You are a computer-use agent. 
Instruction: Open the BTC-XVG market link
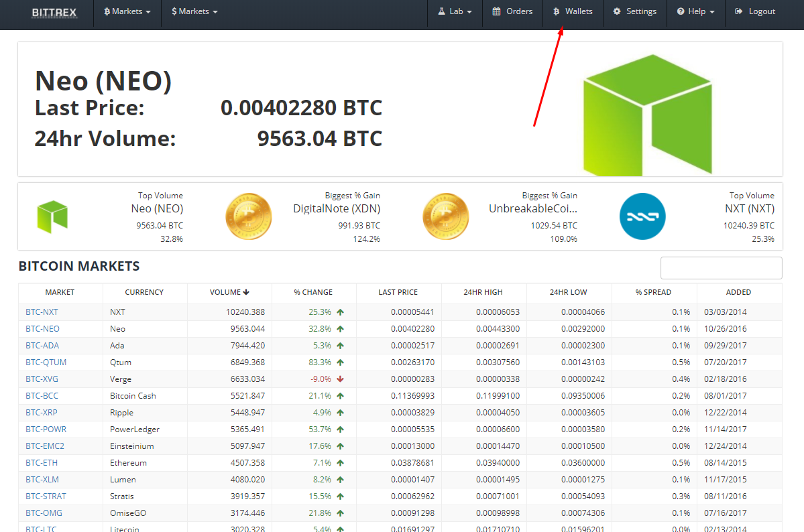42,379
